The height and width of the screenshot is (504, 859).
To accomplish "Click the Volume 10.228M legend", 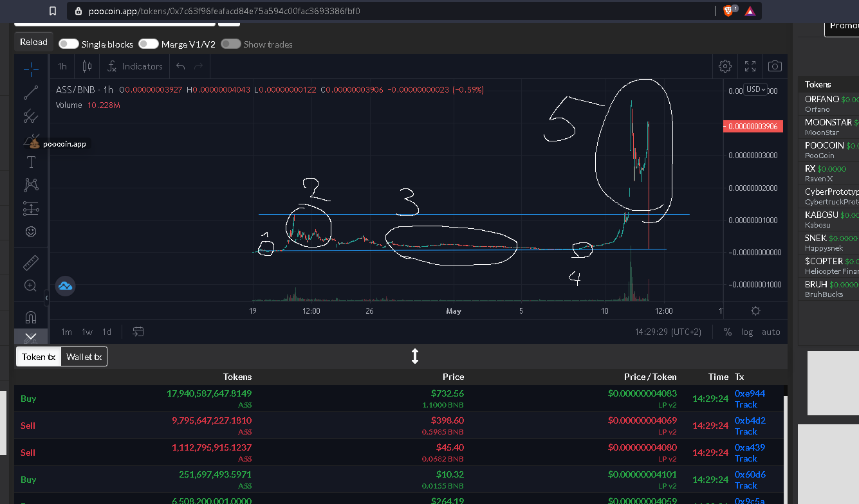I will (x=88, y=105).
